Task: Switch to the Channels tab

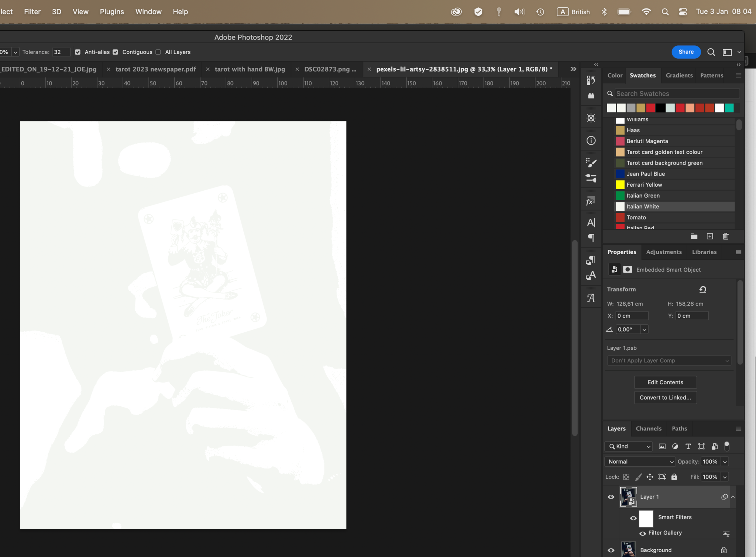Action: pos(649,428)
